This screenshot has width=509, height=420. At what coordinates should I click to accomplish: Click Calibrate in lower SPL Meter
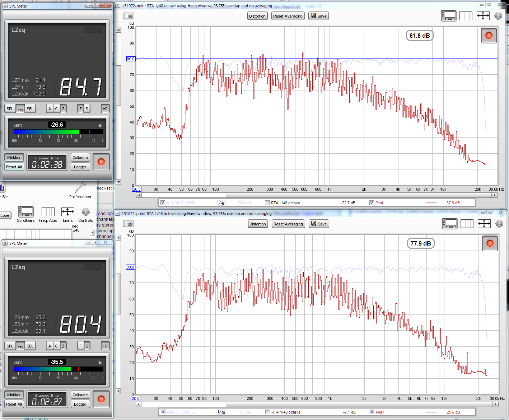click(80, 395)
